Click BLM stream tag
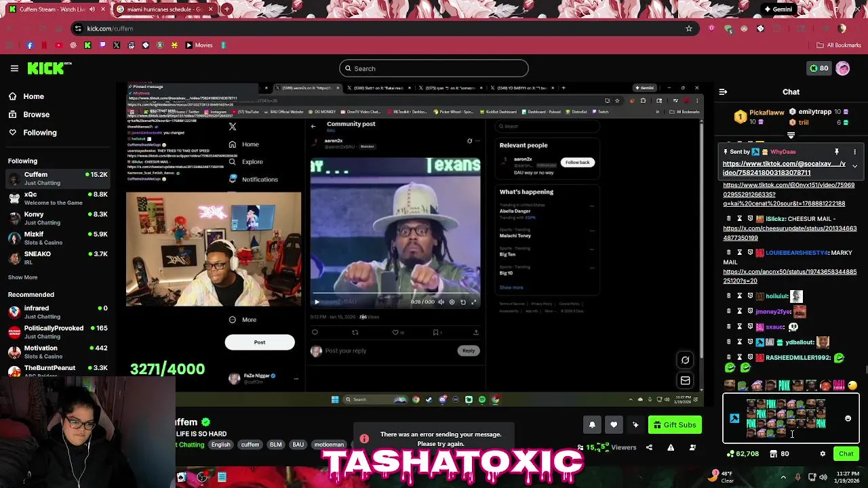Screen dimensions: 868x488 275,445
